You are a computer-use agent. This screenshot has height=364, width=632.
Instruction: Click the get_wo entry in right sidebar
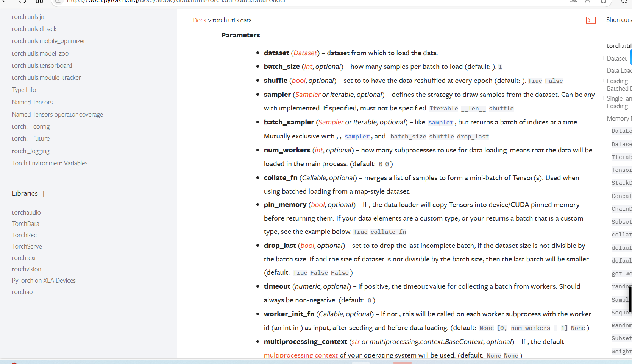[621, 274]
